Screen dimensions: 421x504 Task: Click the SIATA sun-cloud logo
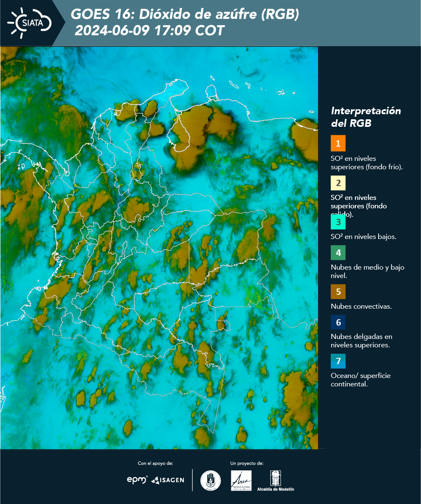pos(29,23)
